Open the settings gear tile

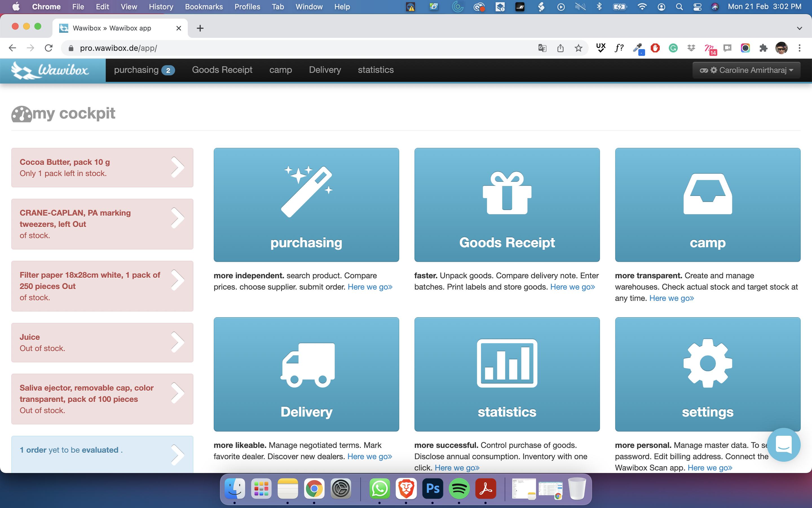tap(708, 374)
